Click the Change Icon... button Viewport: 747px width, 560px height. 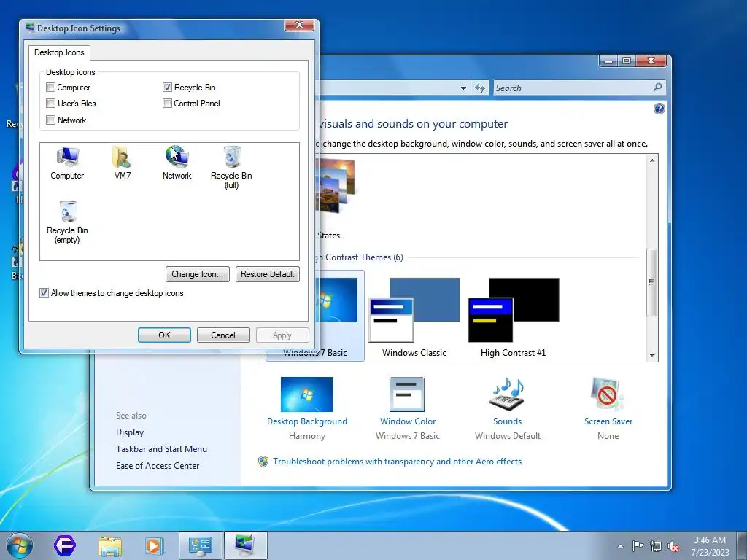(x=197, y=274)
